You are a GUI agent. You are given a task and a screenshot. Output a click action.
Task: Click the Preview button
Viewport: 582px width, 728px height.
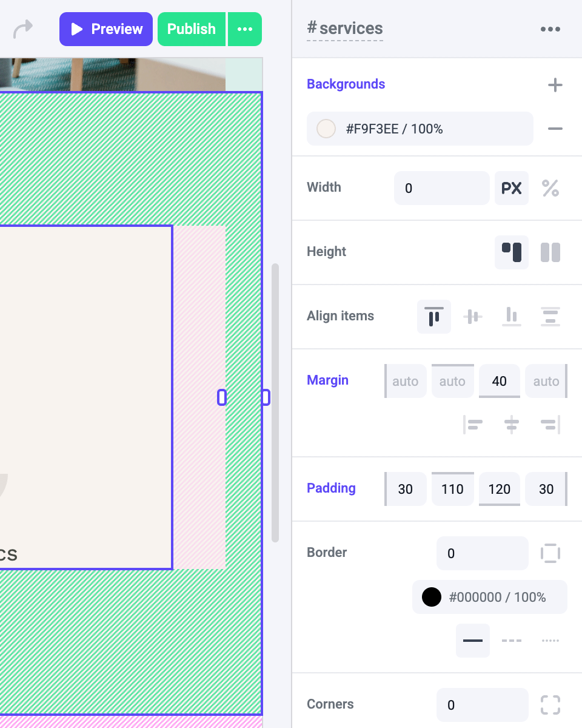(x=106, y=29)
